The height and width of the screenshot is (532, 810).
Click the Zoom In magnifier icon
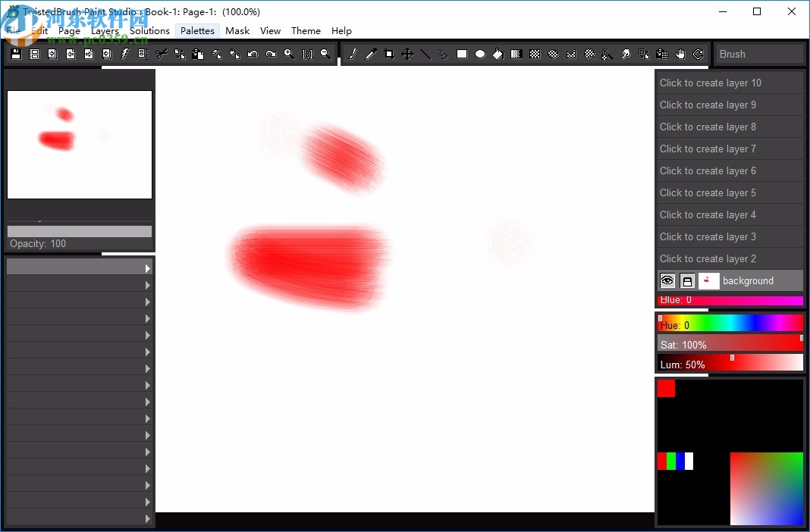(289, 54)
